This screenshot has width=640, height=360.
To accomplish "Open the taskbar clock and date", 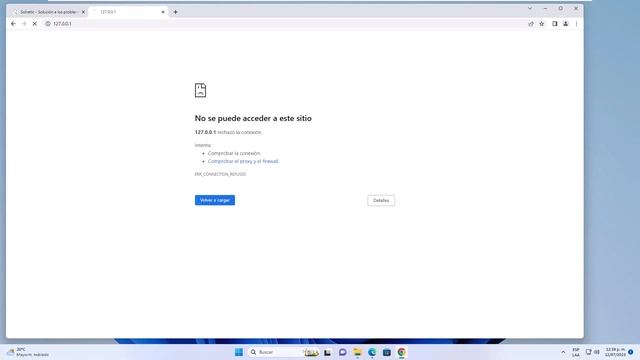I will [615, 352].
